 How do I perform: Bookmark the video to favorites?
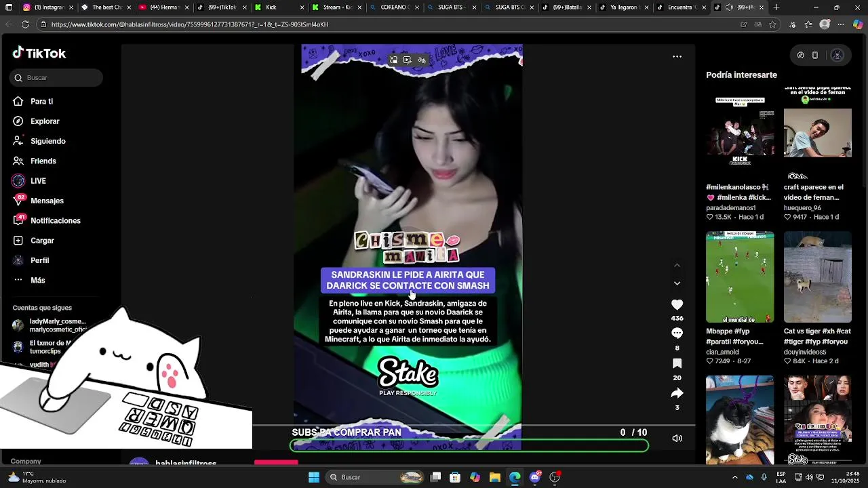(x=677, y=363)
